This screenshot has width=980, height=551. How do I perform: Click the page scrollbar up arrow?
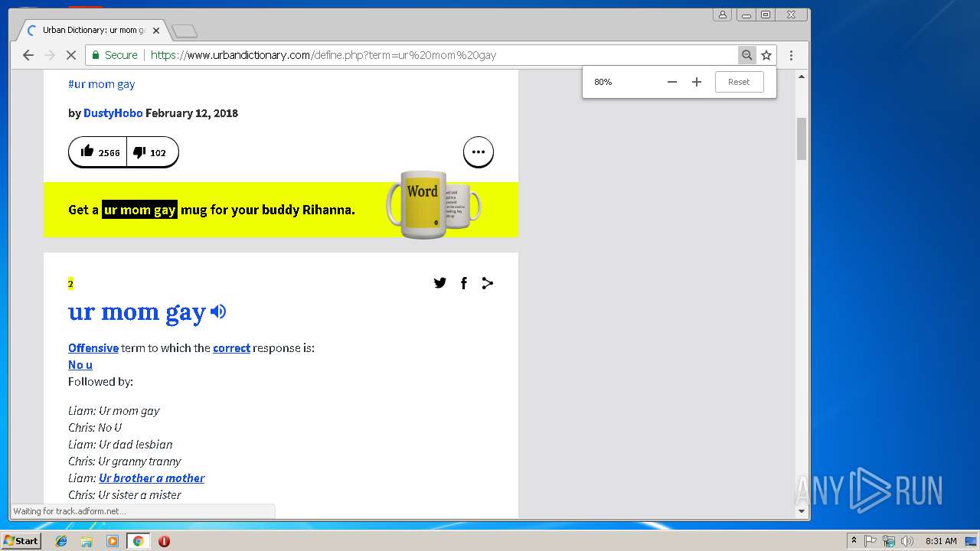pyautogui.click(x=802, y=77)
